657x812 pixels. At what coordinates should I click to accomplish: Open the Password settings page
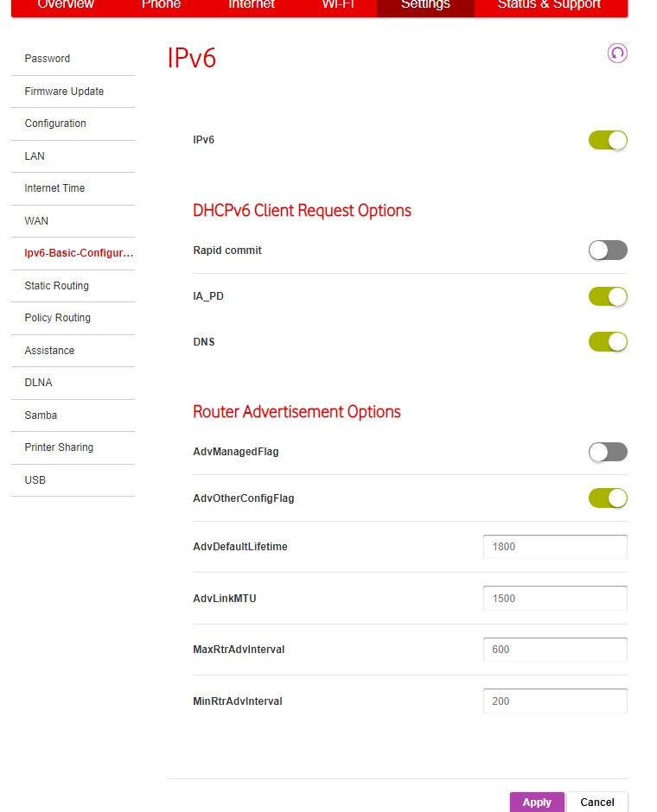[x=47, y=59]
